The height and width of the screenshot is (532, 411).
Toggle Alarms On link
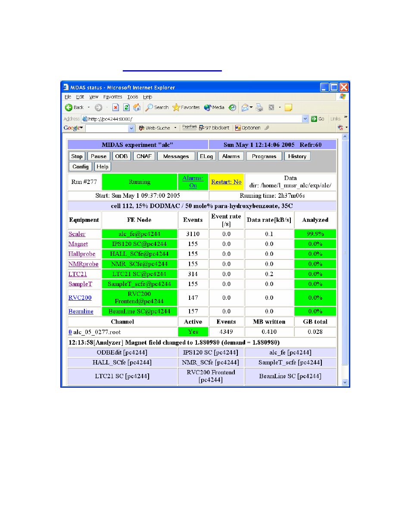(193, 182)
